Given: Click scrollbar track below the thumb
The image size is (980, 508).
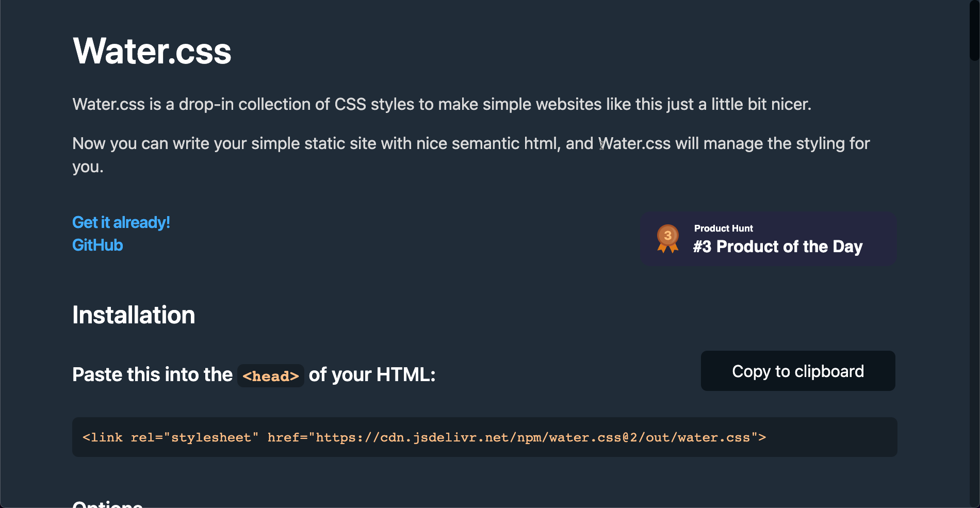Looking at the screenshot, I should pos(974,284).
